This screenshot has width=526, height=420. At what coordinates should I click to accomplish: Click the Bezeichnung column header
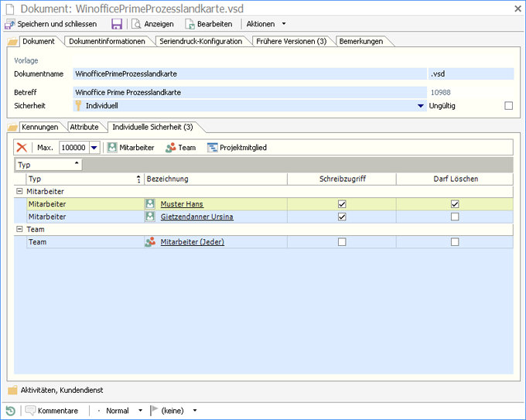(216, 179)
